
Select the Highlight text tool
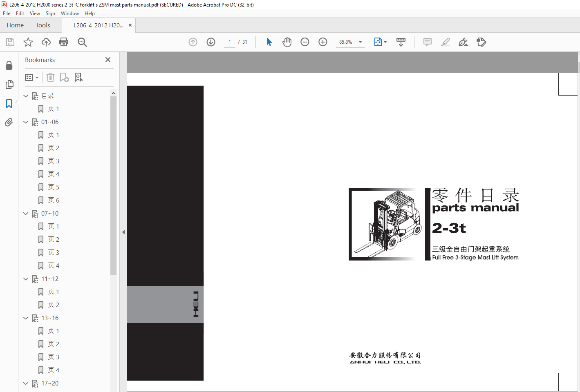446,42
